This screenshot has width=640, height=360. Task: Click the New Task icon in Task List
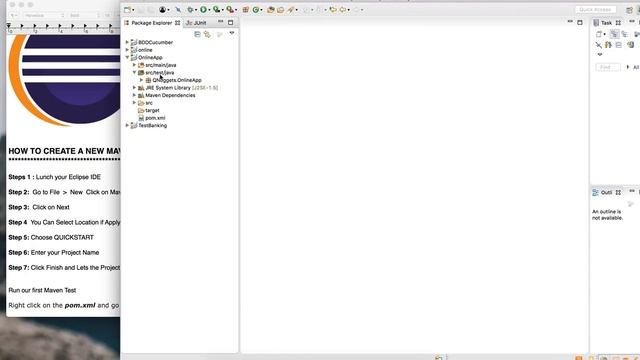coord(599,34)
